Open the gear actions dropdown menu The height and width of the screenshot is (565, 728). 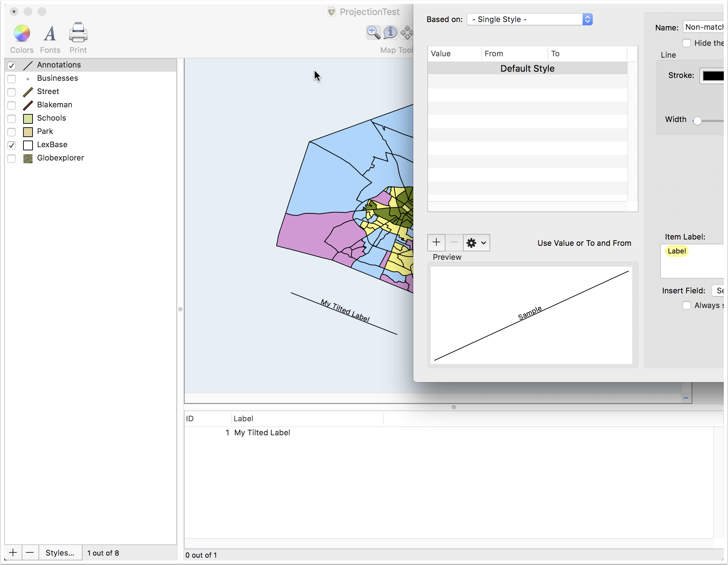pyautogui.click(x=476, y=242)
